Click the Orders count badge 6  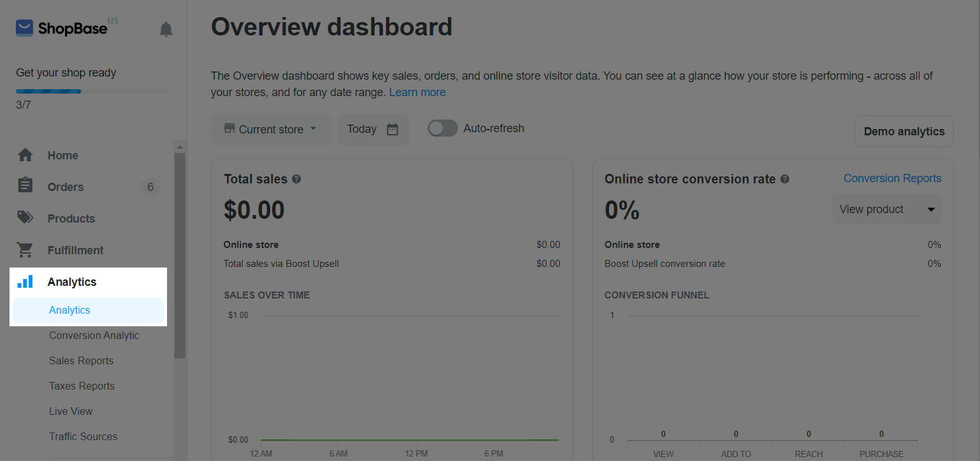tap(150, 187)
